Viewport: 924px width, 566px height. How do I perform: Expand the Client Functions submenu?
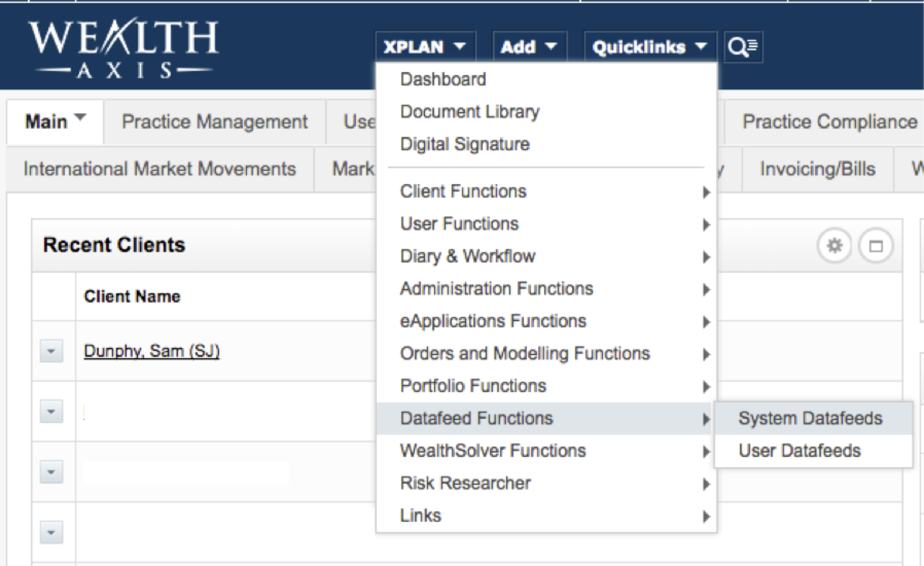click(x=546, y=191)
